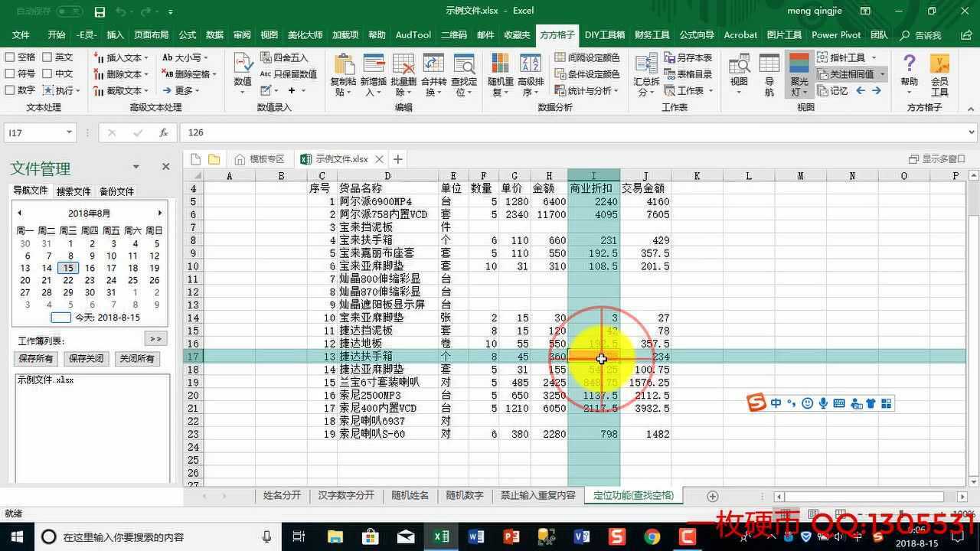Click the save icon in title bar
The image size is (980, 551).
tap(100, 11)
